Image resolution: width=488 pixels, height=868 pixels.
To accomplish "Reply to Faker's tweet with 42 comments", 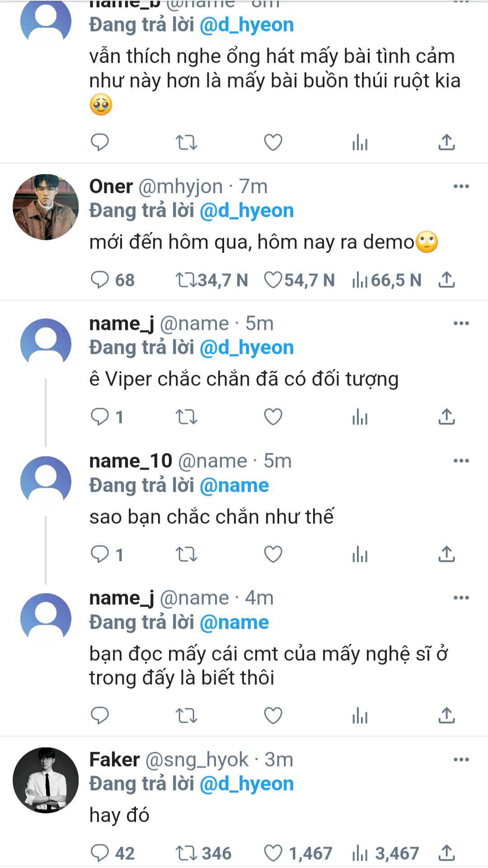I will 100,853.
